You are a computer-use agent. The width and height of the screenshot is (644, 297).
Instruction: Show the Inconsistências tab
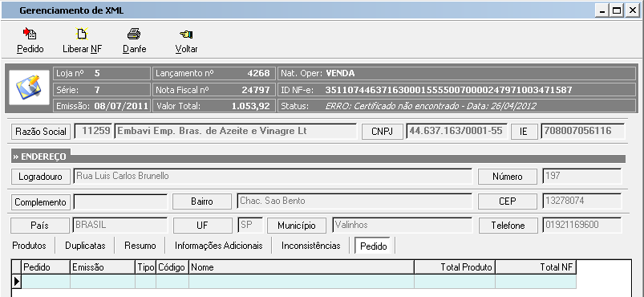click(x=311, y=246)
